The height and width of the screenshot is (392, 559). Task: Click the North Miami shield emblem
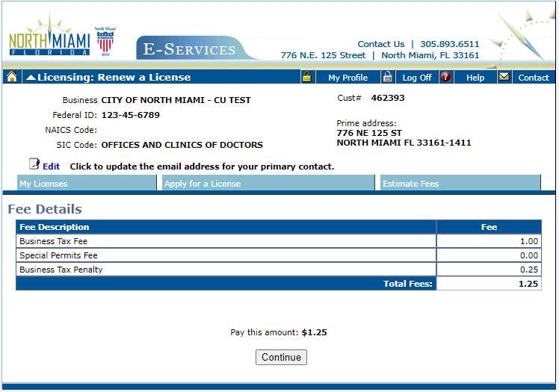coord(105,41)
